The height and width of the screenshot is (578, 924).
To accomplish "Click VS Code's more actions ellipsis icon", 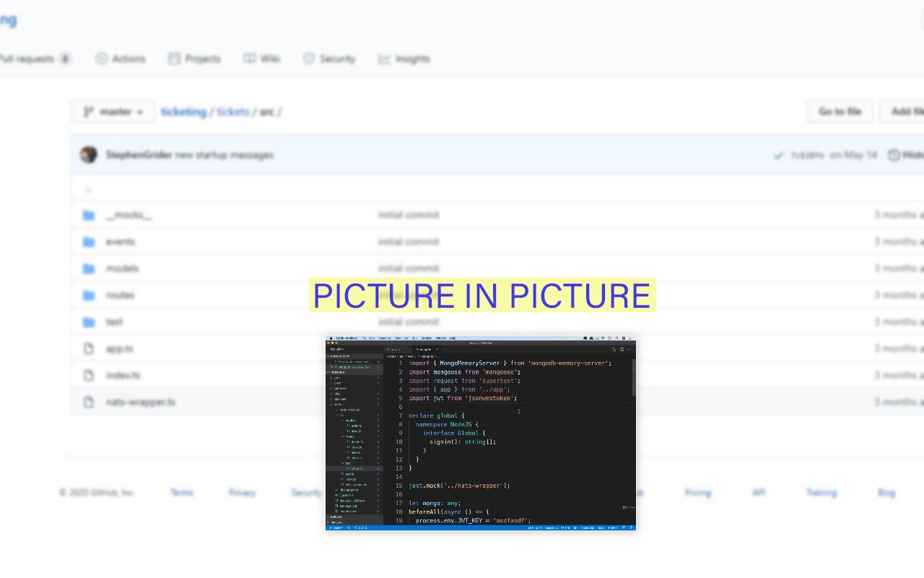I will tap(629, 348).
